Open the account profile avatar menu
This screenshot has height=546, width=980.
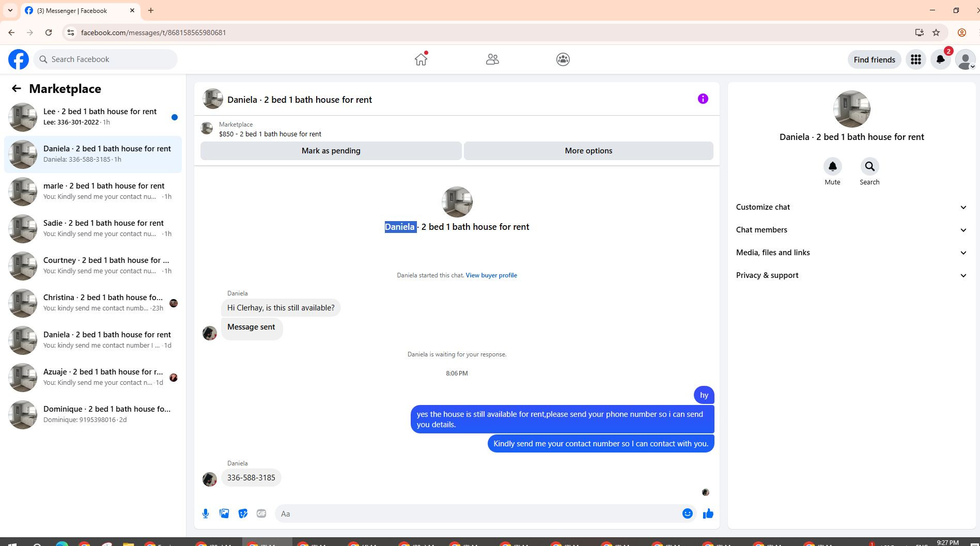966,59
